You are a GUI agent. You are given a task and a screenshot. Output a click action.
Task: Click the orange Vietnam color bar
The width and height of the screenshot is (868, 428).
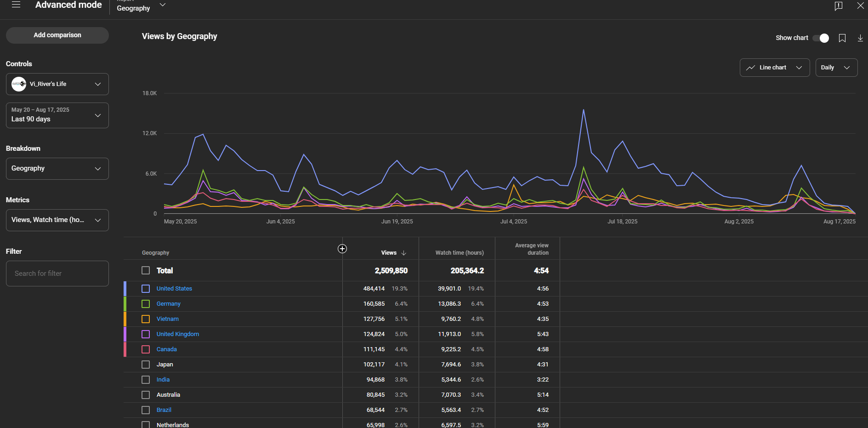pyautogui.click(x=125, y=319)
